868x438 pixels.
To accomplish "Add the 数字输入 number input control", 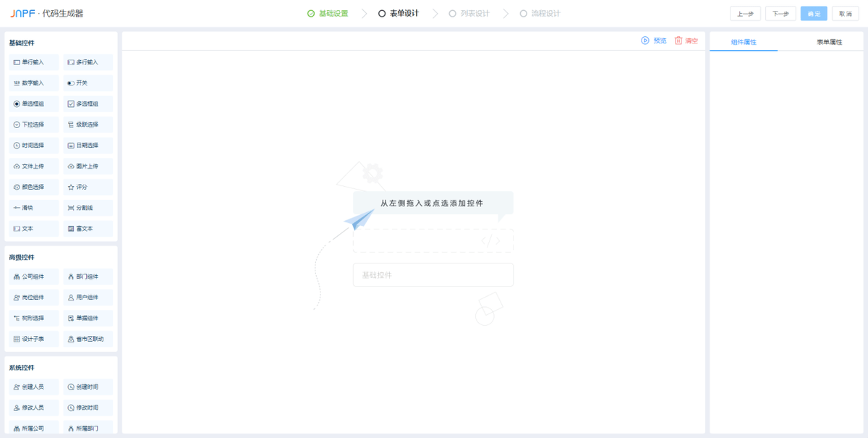I will tap(35, 83).
